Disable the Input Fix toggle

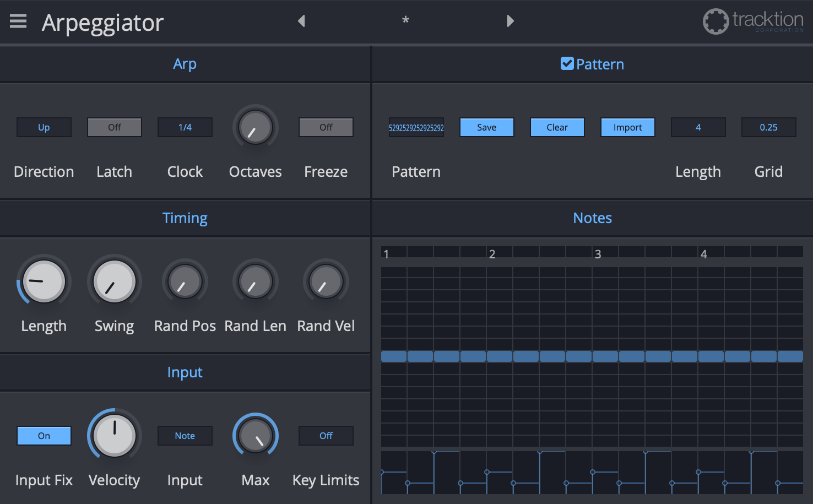44,435
